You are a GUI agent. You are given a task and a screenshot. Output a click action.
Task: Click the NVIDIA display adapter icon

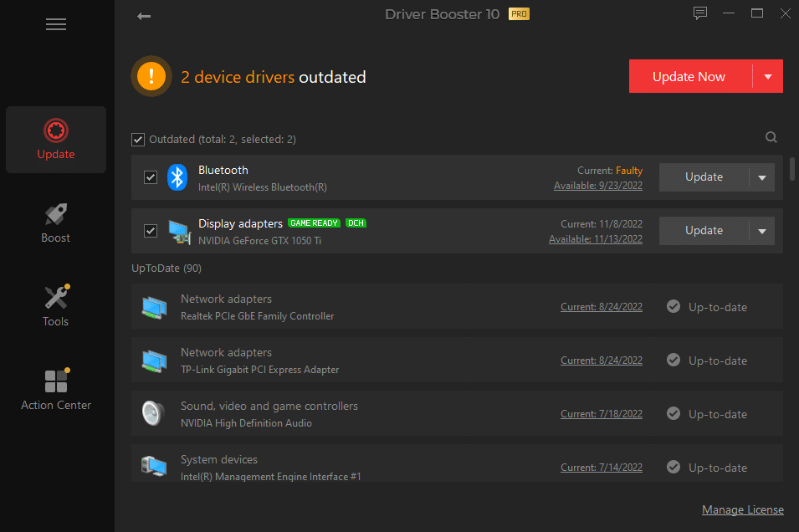[x=179, y=232]
